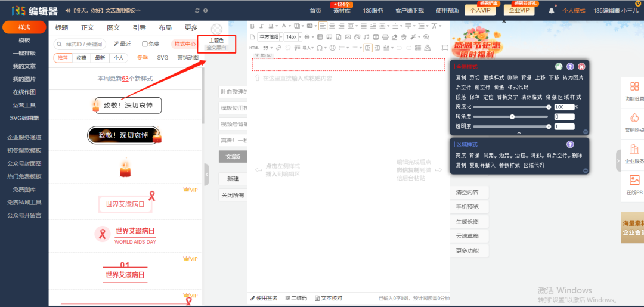This screenshot has width=644, height=307.
Task: Adjust the 透明度 slider
Action: click(x=511, y=126)
